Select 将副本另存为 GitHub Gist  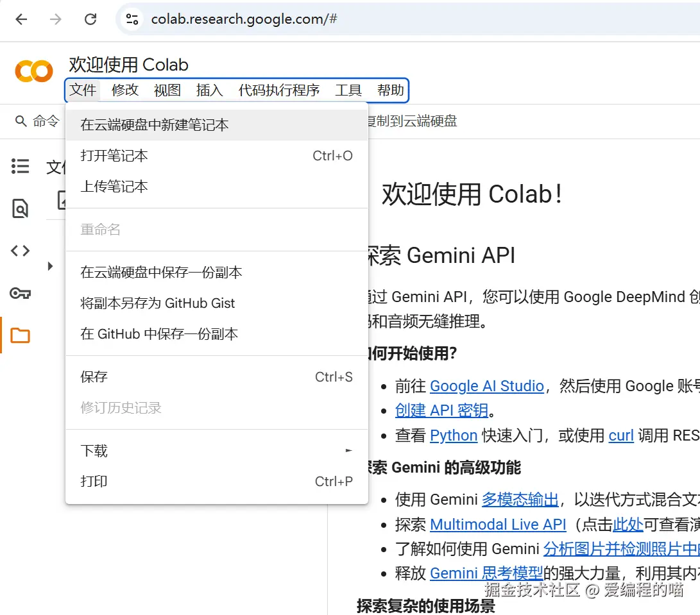point(216,303)
